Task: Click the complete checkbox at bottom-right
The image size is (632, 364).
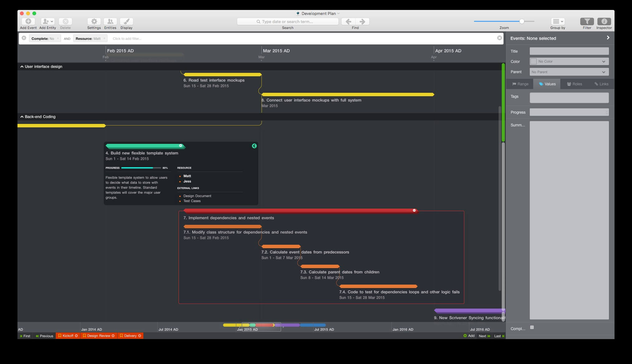Action: click(x=532, y=327)
